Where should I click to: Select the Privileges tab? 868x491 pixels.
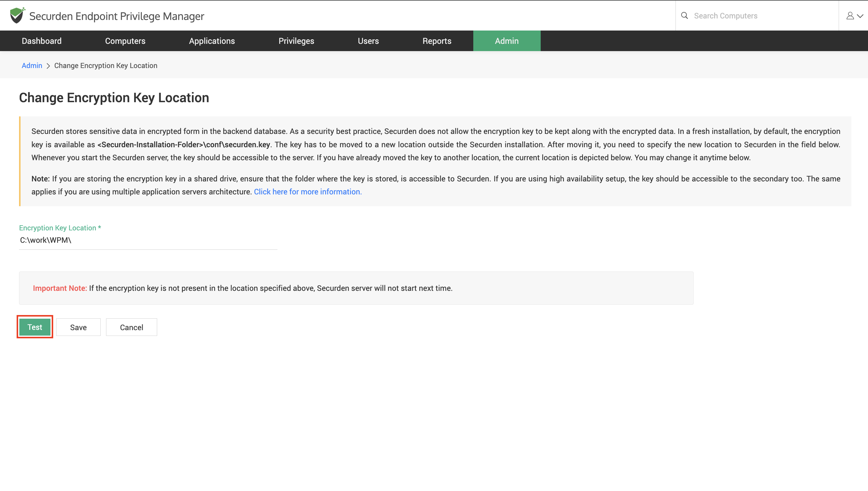pyautogui.click(x=296, y=41)
